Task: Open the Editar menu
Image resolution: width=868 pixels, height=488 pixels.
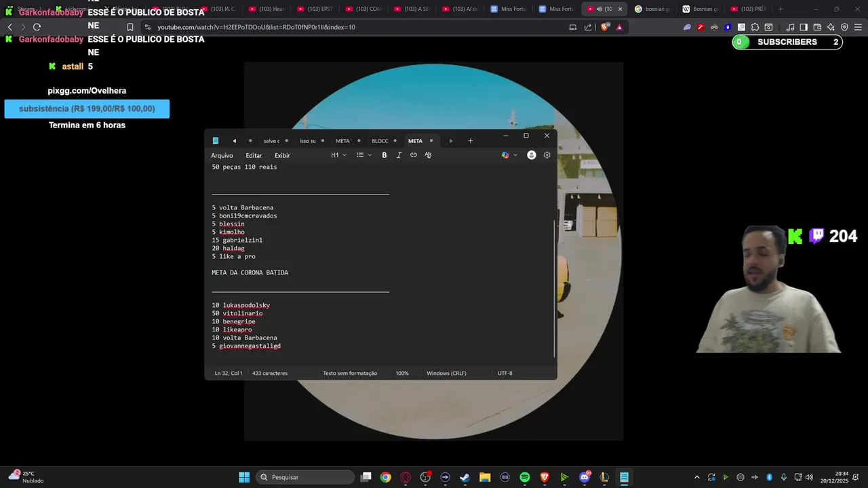Action: [254, 155]
